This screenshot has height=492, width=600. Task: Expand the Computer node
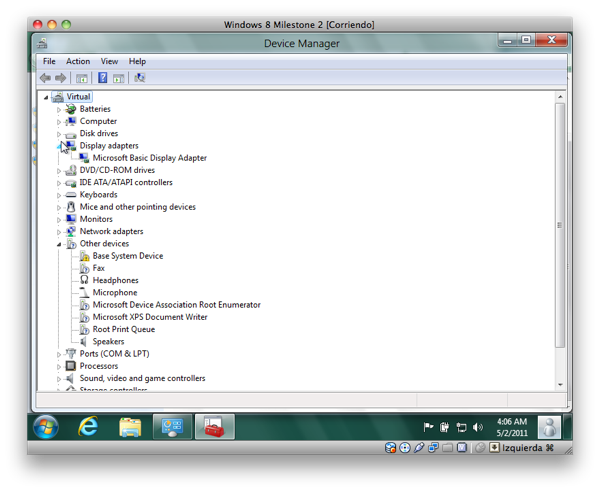coord(59,122)
